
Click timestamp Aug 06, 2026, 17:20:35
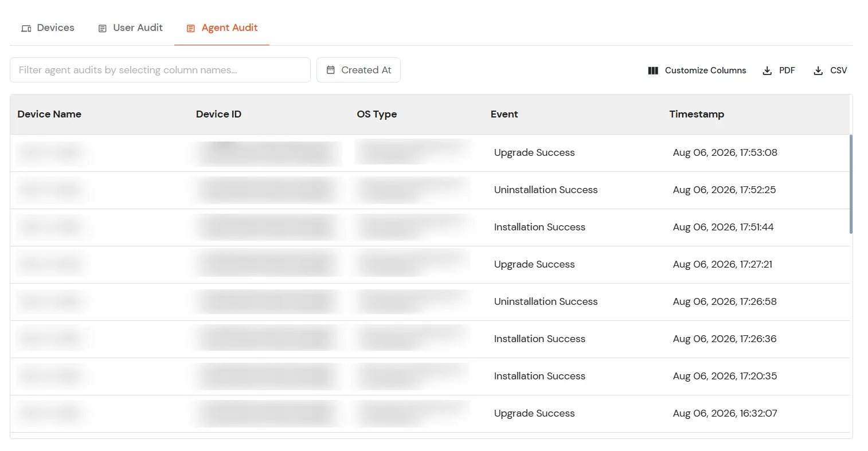click(725, 376)
